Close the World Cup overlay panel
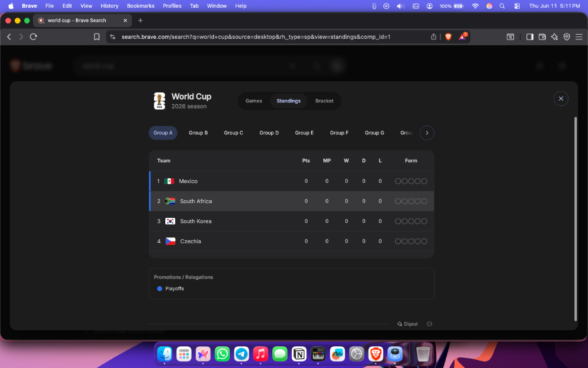Screen dimensions: 588x368 [561, 99]
